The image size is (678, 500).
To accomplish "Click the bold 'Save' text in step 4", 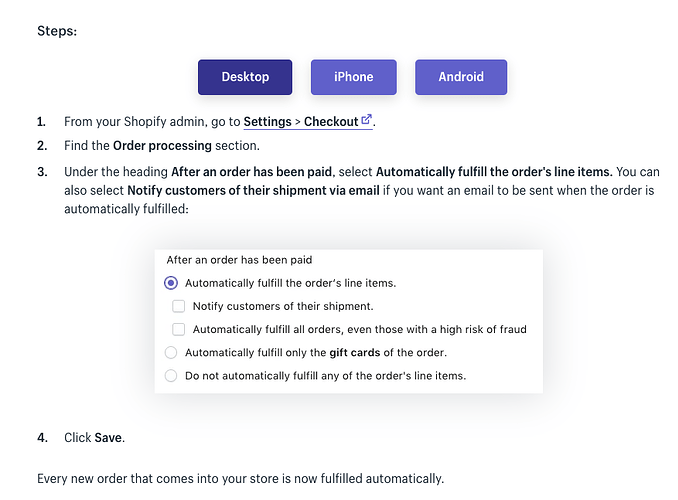I will pyautogui.click(x=108, y=438).
